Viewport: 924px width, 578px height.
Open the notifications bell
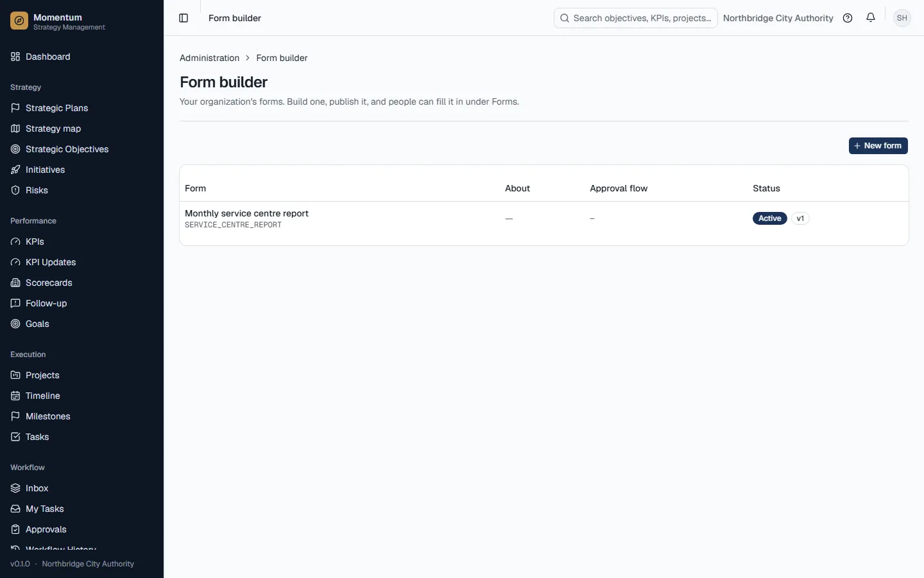(x=871, y=18)
